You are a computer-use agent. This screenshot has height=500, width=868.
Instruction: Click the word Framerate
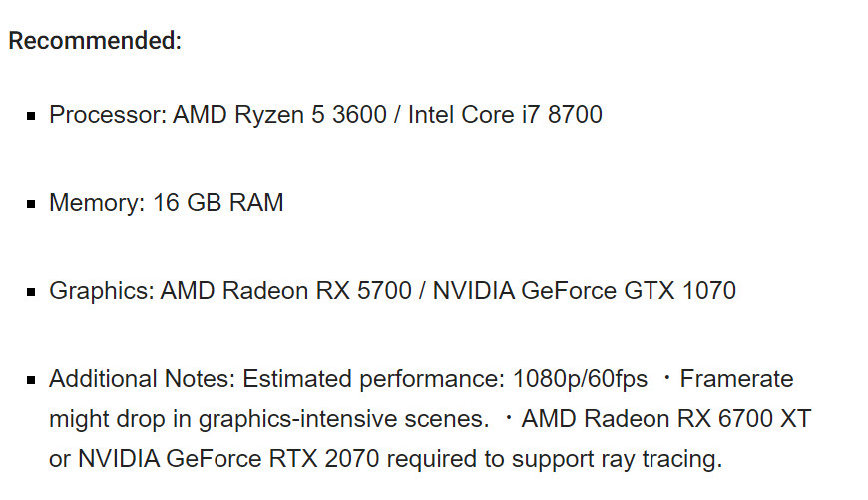pos(736,379)
